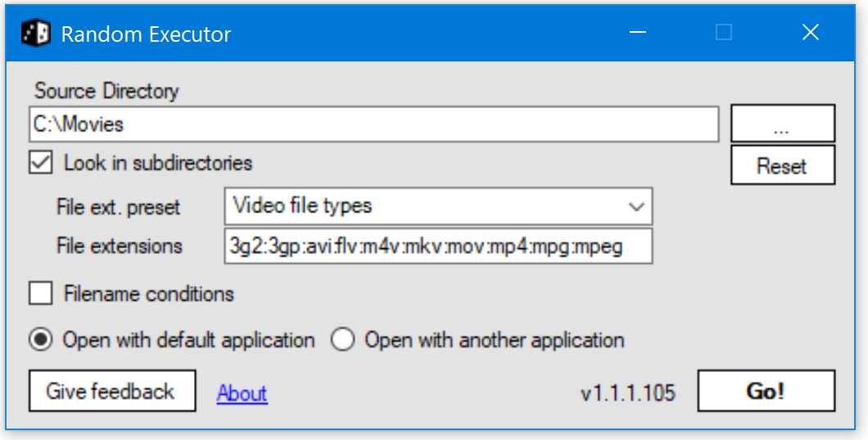Click the File extensions label

(x=120, y=246)
